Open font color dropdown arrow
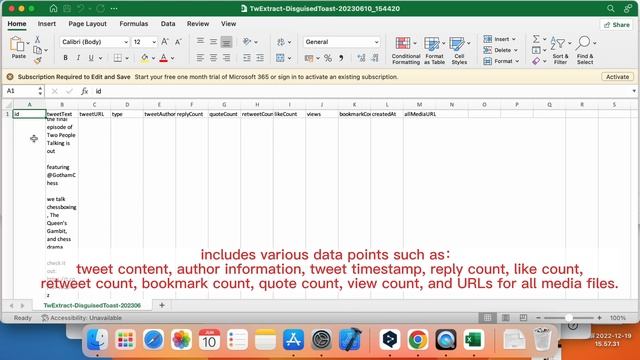 173,58
